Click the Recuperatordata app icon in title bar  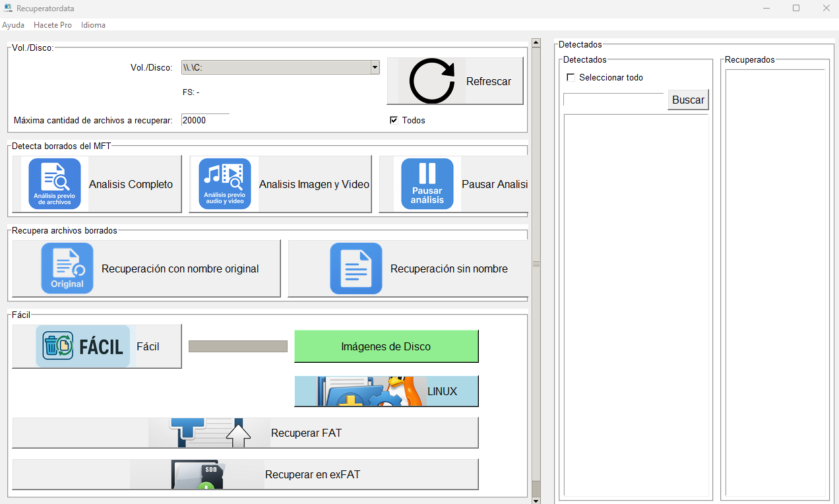point(8,8)
